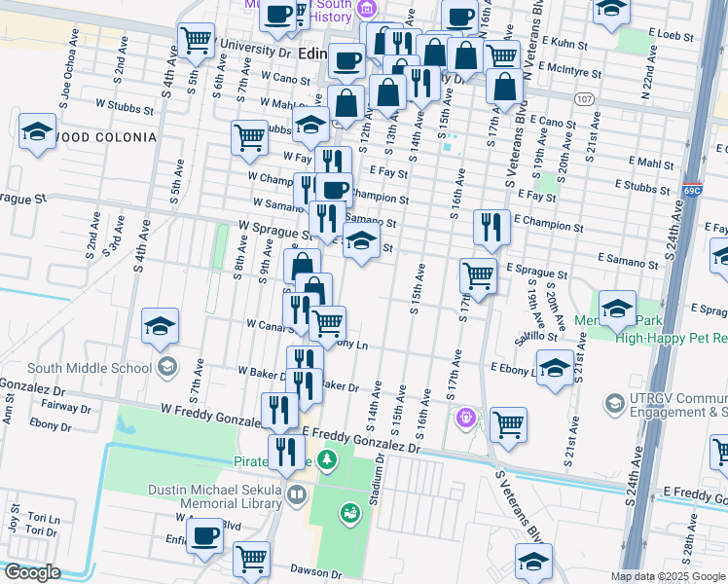Click the graduation cap marker left of W Canal St

click(161, 327)
